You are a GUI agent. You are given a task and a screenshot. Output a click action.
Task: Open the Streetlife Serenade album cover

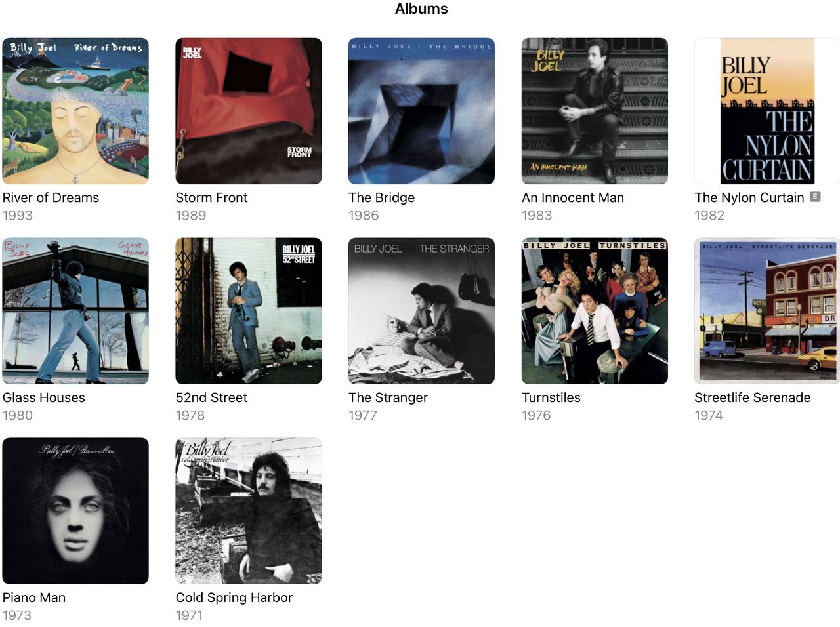[x=767, y=311]
